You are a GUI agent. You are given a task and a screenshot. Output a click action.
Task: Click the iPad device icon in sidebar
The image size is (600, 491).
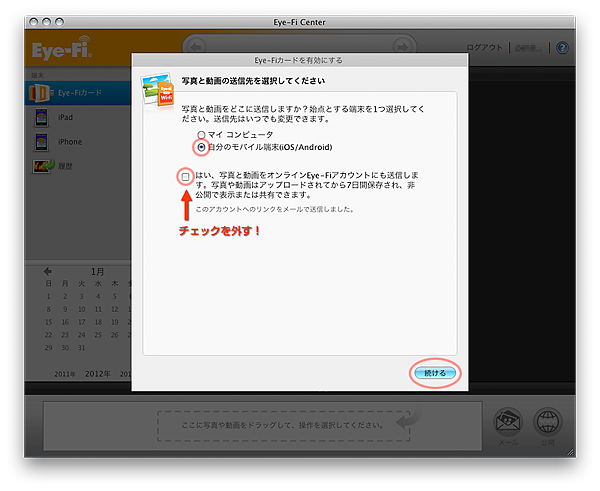click(x=41, y=117)
